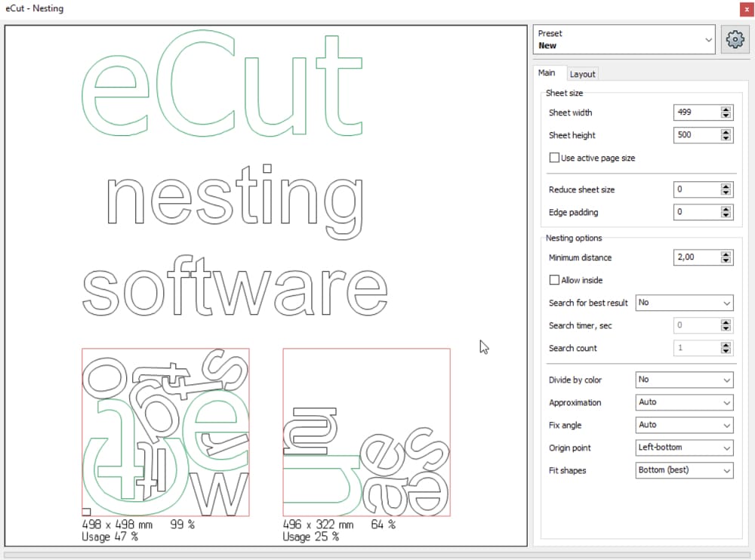This screenshot has height=560, width=755.
Task: Enable Use active page size checkbox
Action: (x=555, y=158)
